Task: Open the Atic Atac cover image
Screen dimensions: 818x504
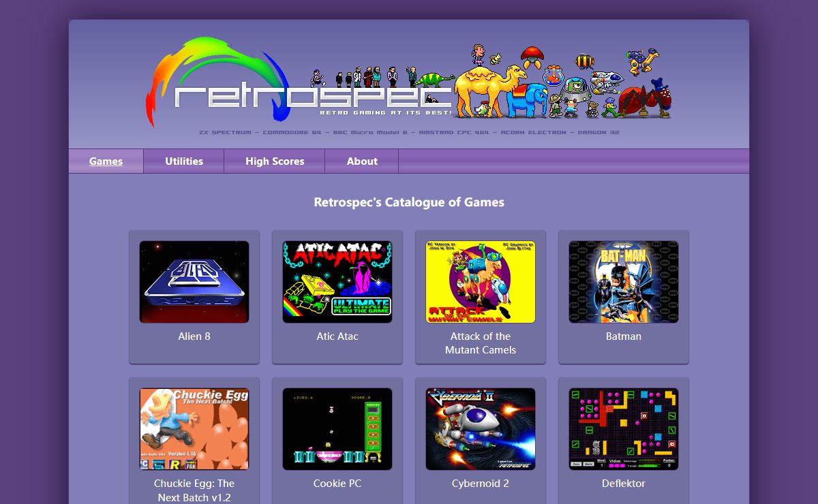Action: point(337,282)
